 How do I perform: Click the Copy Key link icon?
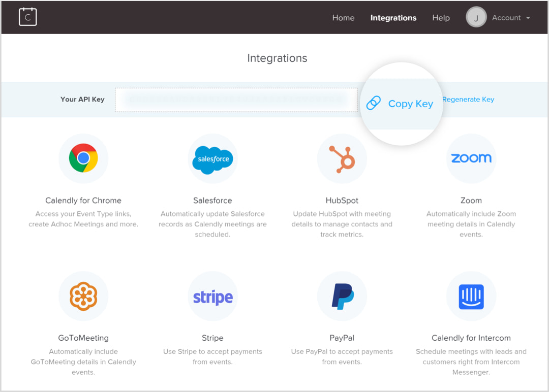click(x=373, y=103)
